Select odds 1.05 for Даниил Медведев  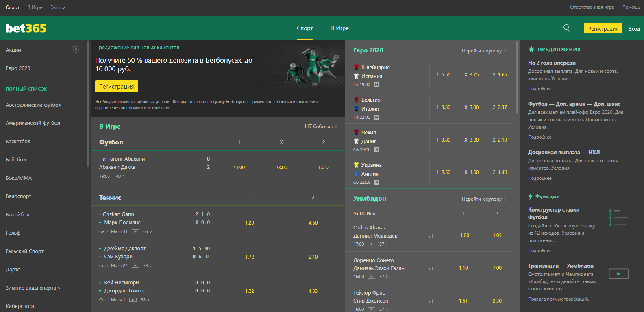coord(497,236)
